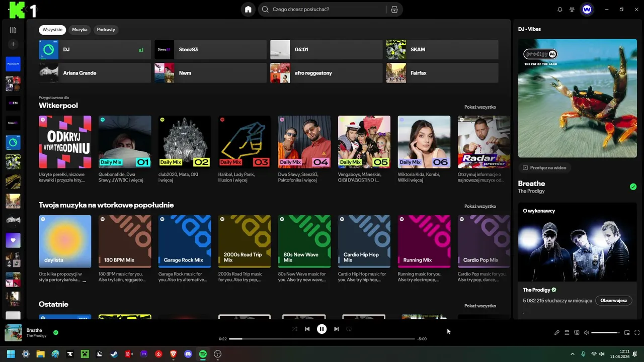
Task: Enter fullscreen player view
Action: (637, 332)
